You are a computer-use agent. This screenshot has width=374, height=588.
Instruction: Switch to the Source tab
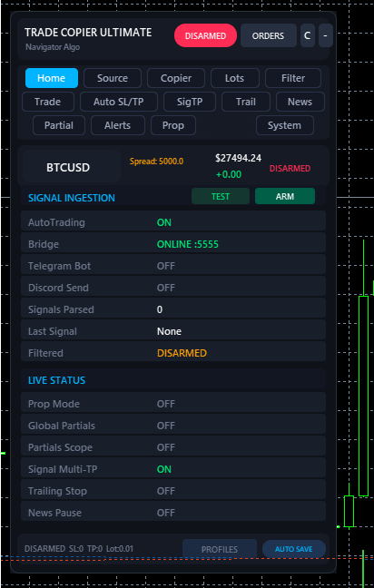(x=113, y=78)
